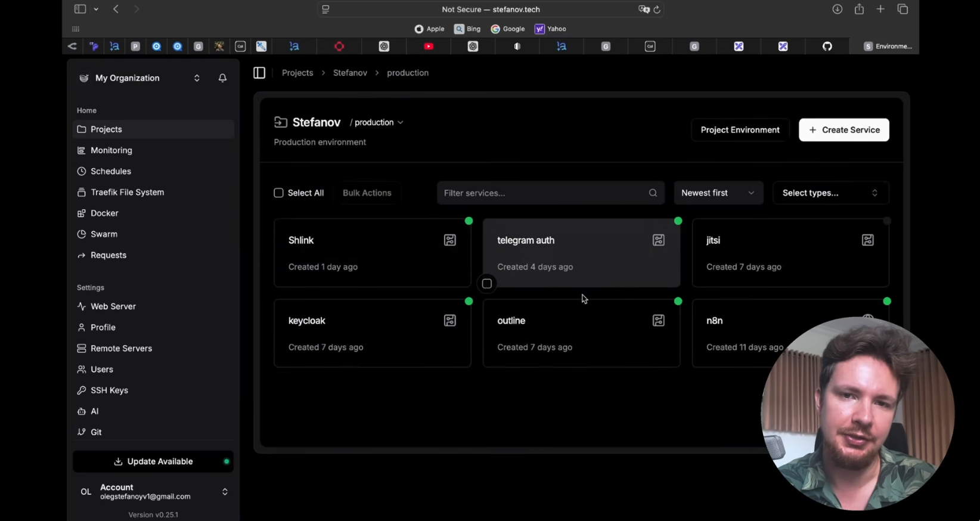This screenshot has height=521, width=980.
Task: Click the search icon in filter field
Action: point(653,193)
